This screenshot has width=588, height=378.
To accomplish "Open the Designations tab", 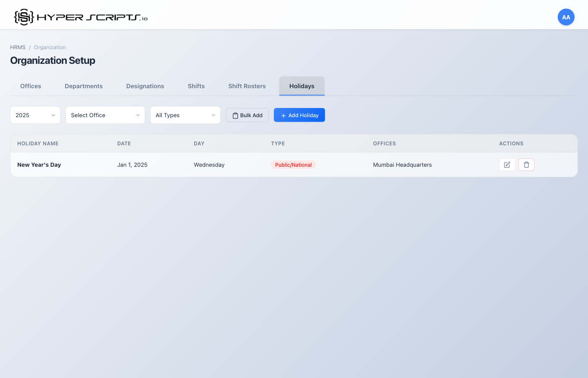I will coord(145,86).
